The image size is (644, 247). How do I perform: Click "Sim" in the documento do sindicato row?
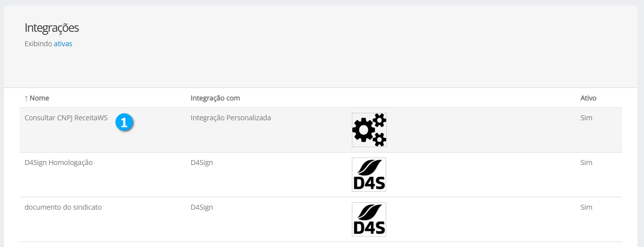(x=586, y=207)
